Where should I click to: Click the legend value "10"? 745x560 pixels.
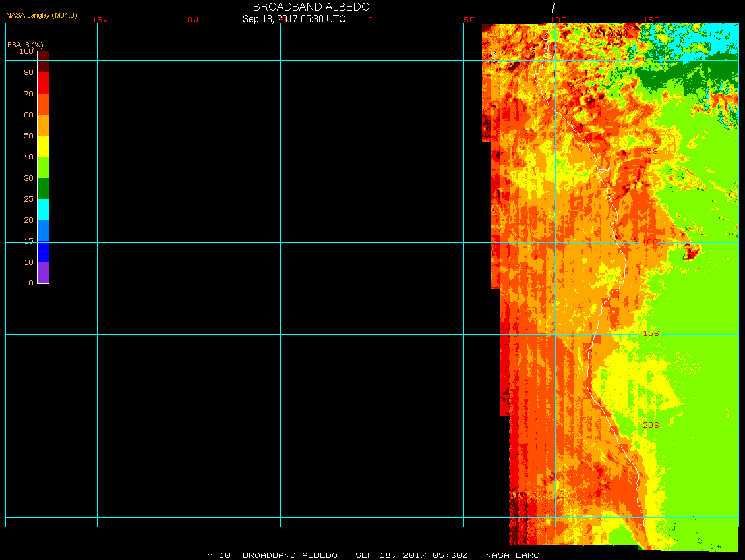(x=29, y=262)
